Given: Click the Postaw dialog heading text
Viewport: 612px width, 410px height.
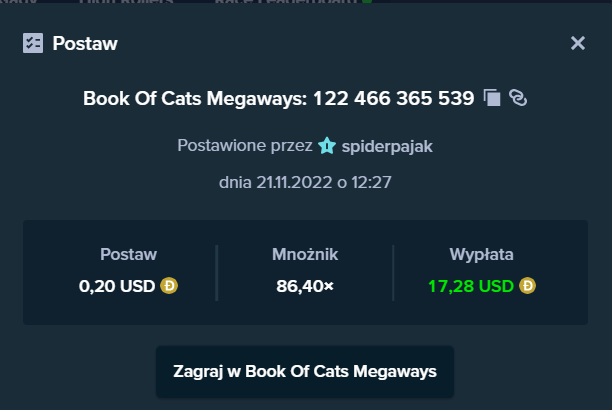Looking at the screenshot, I should click(x=85, y=43).
